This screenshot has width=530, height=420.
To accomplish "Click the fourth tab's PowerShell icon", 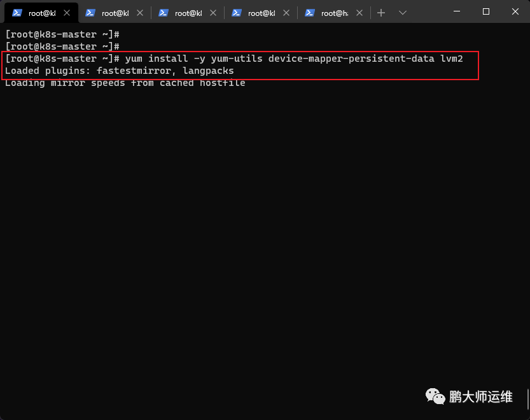I will [237, 13].
